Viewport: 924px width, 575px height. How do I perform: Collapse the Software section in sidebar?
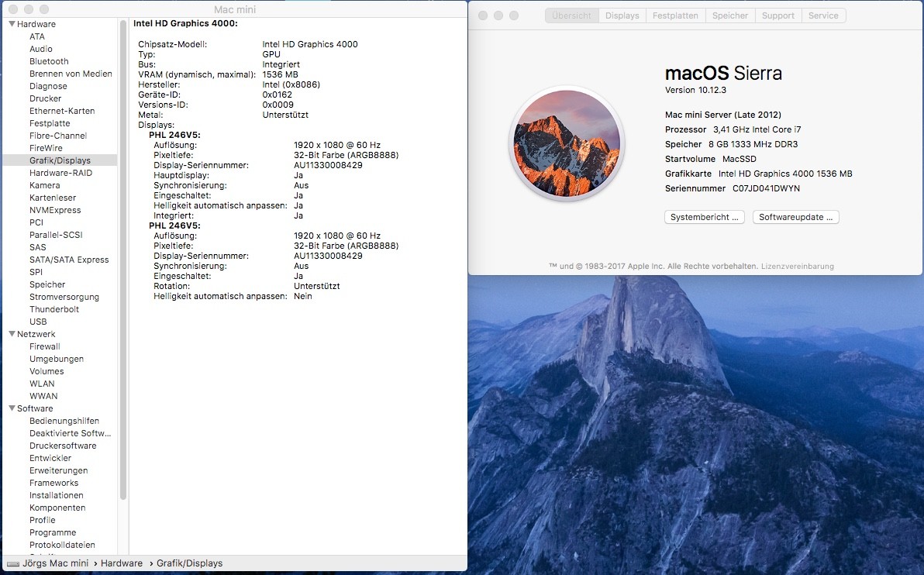pos(12,408)
